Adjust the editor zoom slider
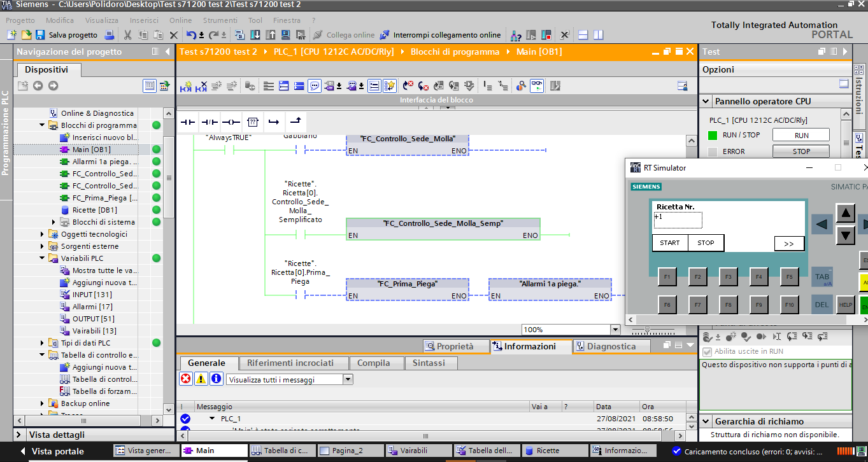 [x=648, y=330]
